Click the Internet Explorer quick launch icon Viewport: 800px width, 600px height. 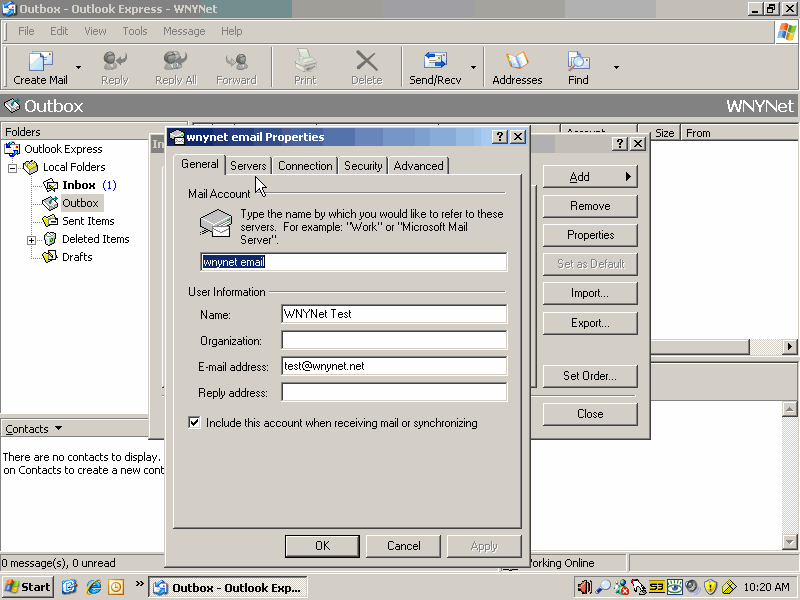94,587
